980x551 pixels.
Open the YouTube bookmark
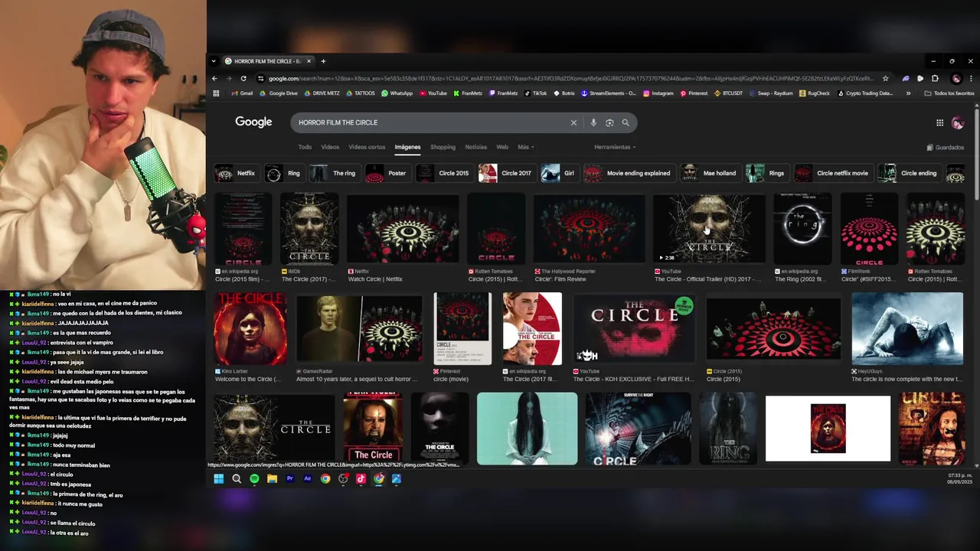(x=433, y=93)
